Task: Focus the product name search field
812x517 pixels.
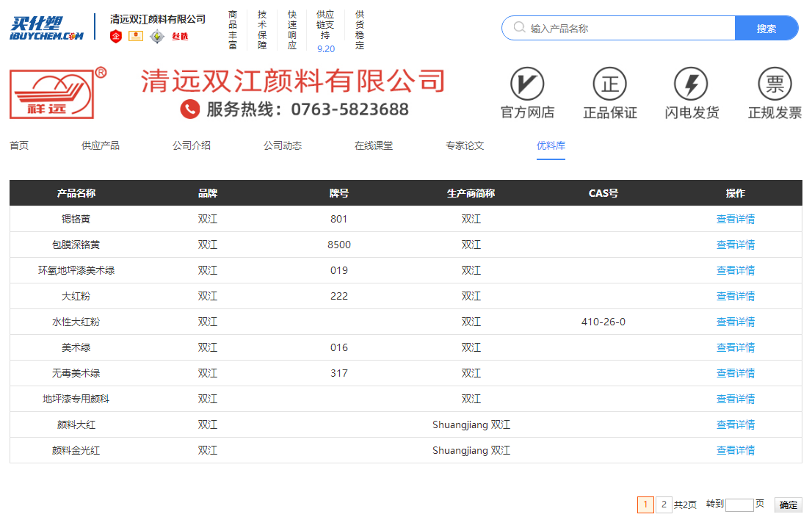Action: (618, 28)
